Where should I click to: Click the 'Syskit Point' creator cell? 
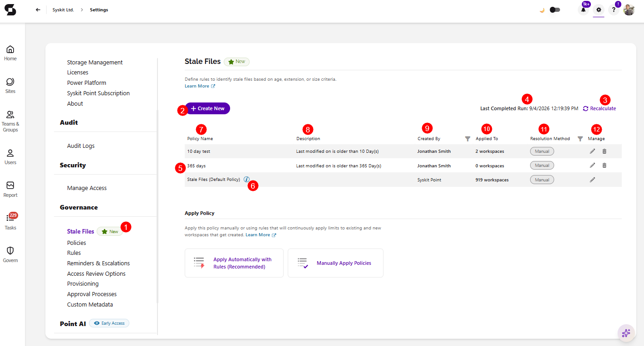[x=429, y=180]
